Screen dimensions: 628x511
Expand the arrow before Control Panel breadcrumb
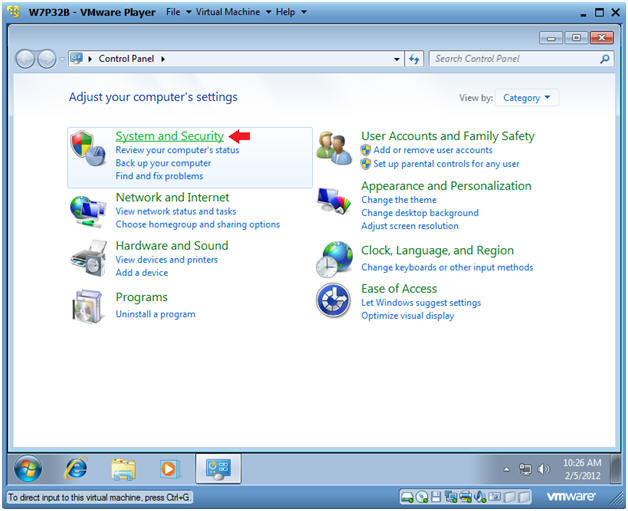(90, 59)
